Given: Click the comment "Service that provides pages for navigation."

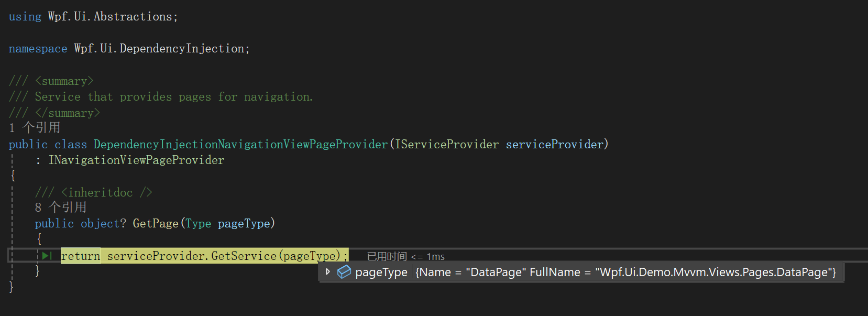Looking at the screenshot, I should pos(174,97).
